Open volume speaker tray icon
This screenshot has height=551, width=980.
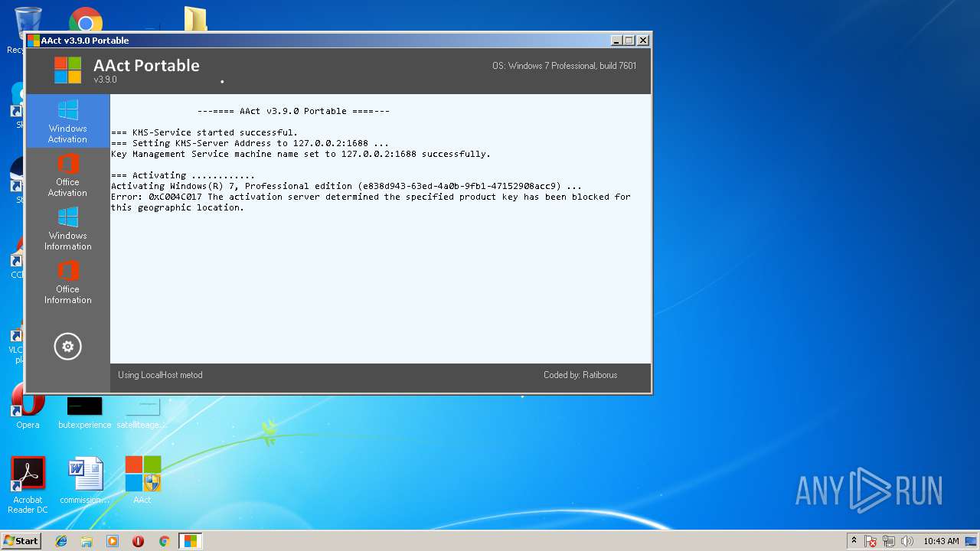tap(907, 541)
